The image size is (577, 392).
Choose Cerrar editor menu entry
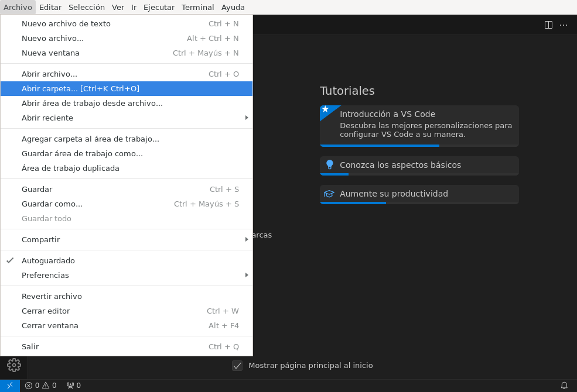click(x=127, y=311)
